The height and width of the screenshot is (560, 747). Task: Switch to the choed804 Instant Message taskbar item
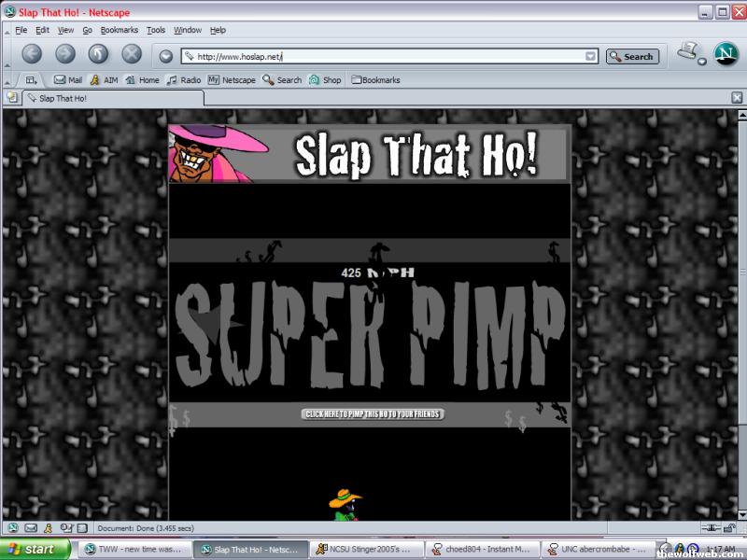[479, 550]
